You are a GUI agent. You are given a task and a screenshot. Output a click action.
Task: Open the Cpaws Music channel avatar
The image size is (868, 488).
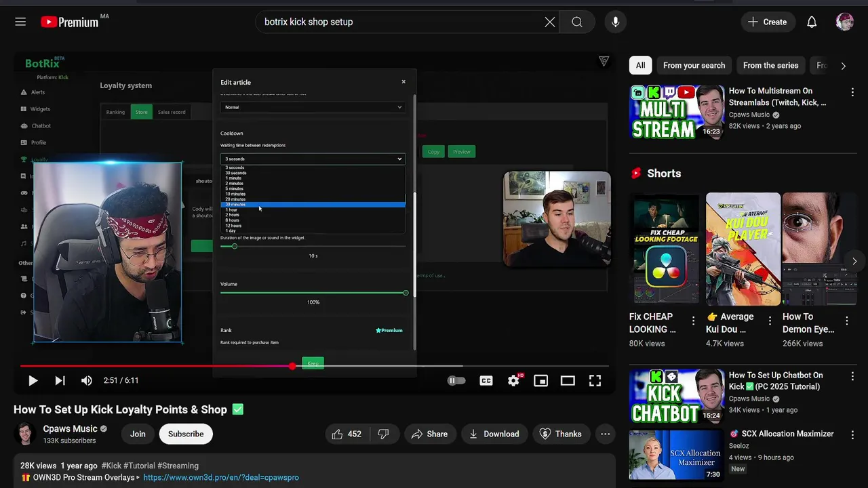click(x=26, y=434)
